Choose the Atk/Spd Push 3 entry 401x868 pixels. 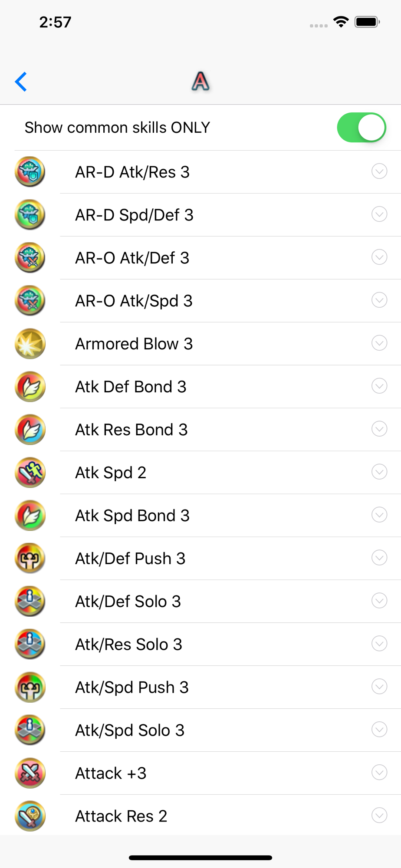(x=200, y=687)
